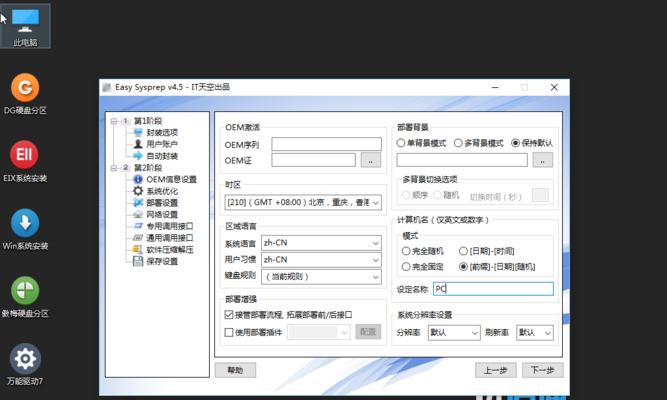Launch DG硬盘分区 desktop shortcut
The width and height of the screenshot is (667, 400).
pos(25,94)
